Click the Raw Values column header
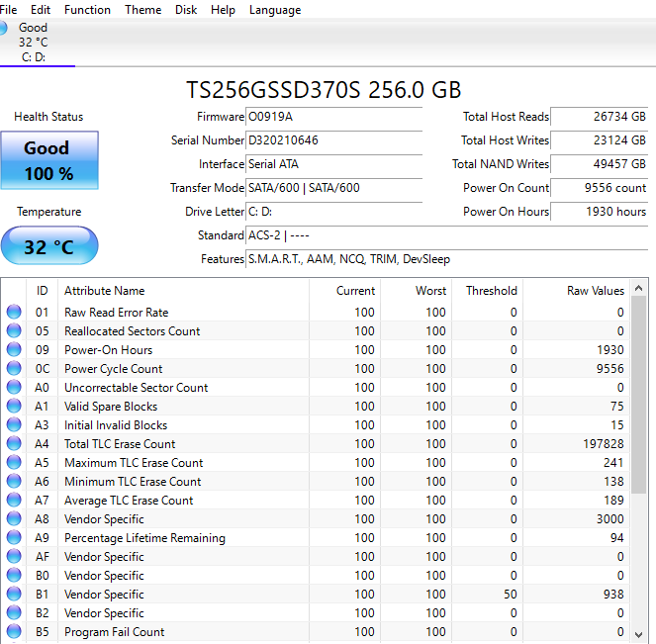This screenshot has width=656, height=644. click(x=576, y=291)
